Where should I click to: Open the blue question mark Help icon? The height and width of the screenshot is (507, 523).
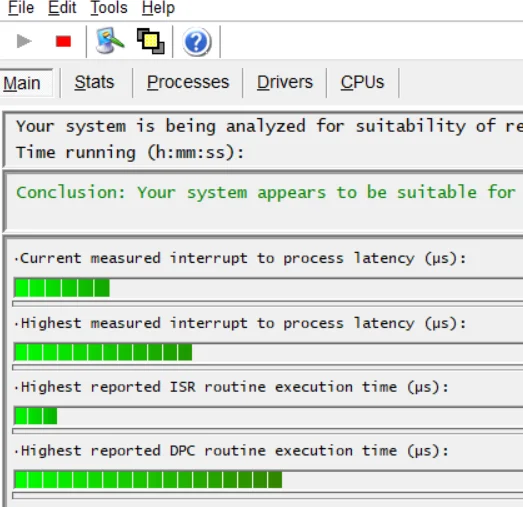[x=197, y=42]
